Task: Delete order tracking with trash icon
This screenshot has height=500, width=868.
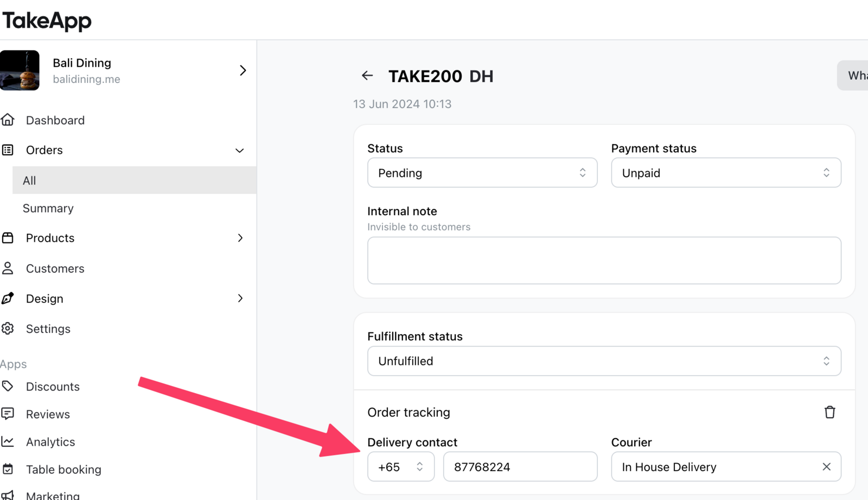Action: 829,412
